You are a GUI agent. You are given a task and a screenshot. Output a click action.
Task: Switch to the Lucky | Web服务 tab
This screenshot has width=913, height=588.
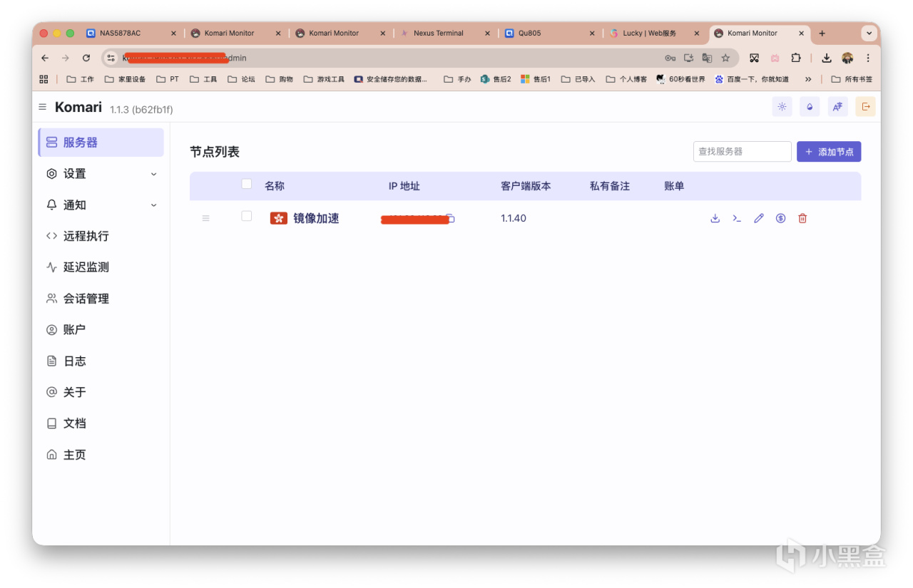coord(655,33)
